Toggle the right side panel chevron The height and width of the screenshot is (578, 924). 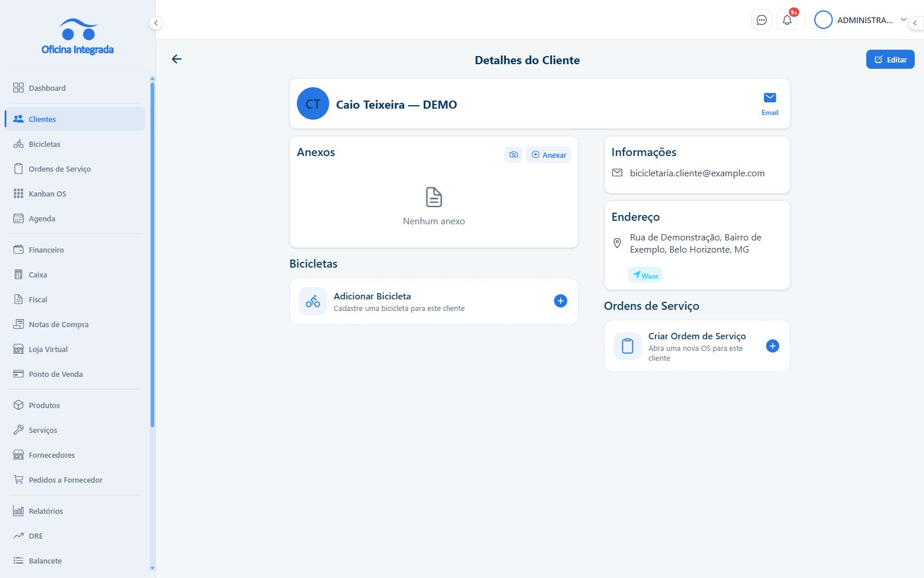915,23
